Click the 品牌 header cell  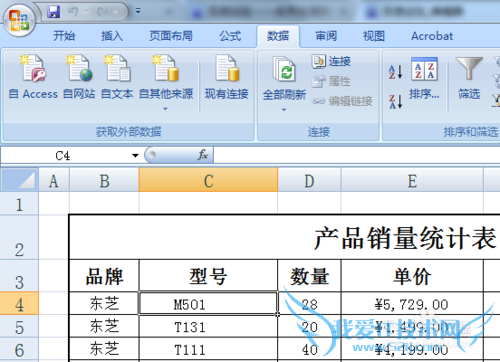(x=104, y=276)
